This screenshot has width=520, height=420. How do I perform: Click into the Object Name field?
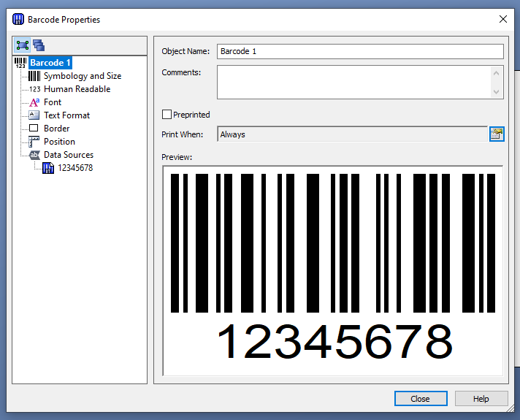360,51
